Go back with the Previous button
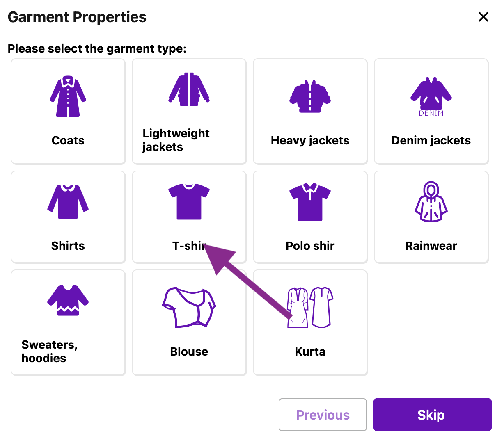Viewport: 504px width, 443px height. [323, 415]
